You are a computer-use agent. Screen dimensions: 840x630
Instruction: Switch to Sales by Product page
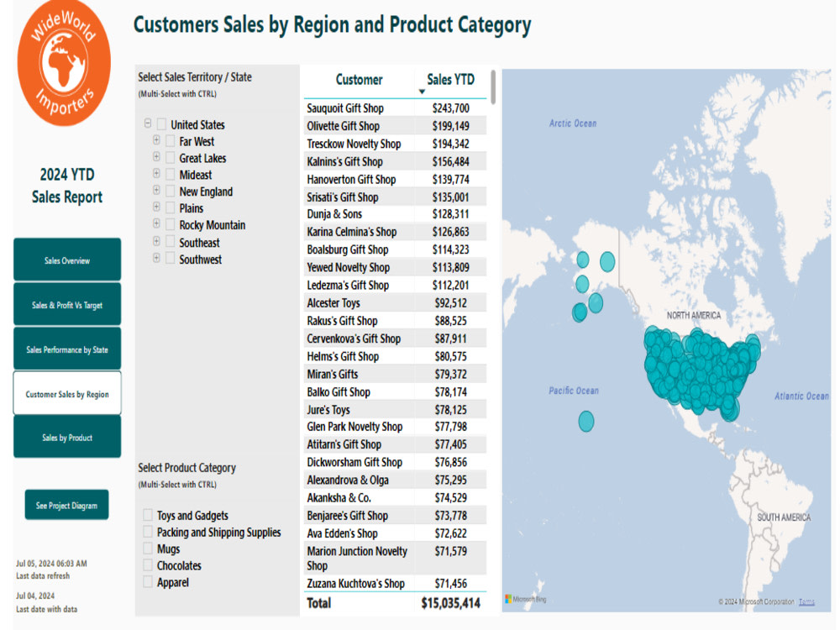(67, 437)
